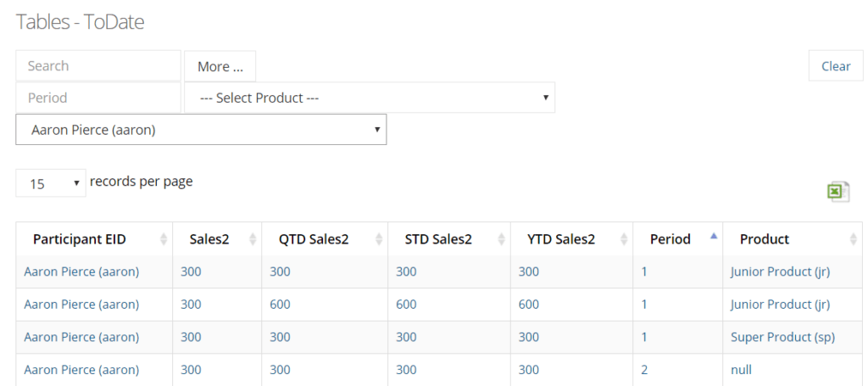Click the More ... button
The width and height of the screenshot is (868, 386).
click(220, 66)
